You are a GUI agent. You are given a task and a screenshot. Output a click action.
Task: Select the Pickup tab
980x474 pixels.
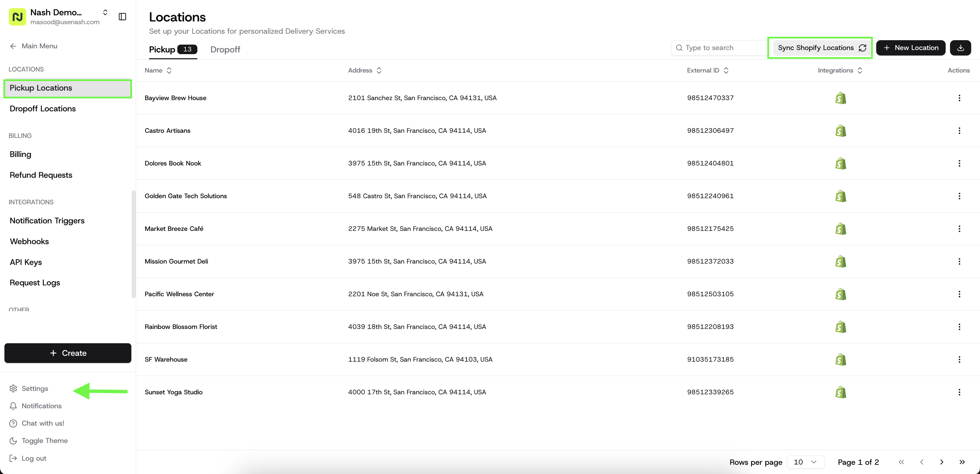162,49
